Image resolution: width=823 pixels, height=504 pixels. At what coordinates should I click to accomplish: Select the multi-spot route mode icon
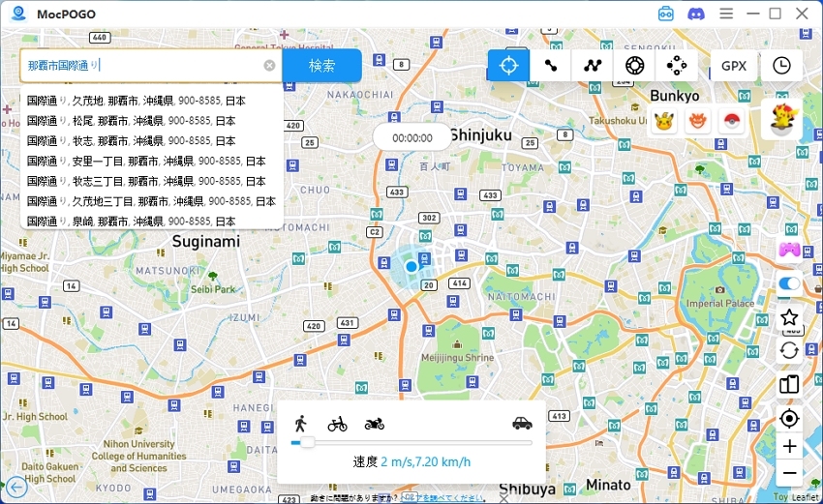pos(593,66)
